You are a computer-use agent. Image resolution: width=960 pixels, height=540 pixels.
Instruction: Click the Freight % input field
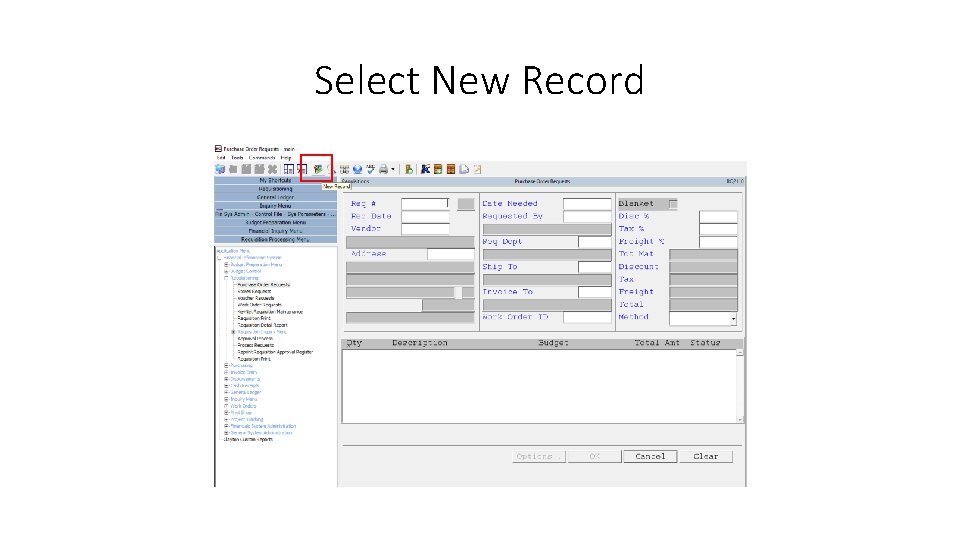point(718,241)
